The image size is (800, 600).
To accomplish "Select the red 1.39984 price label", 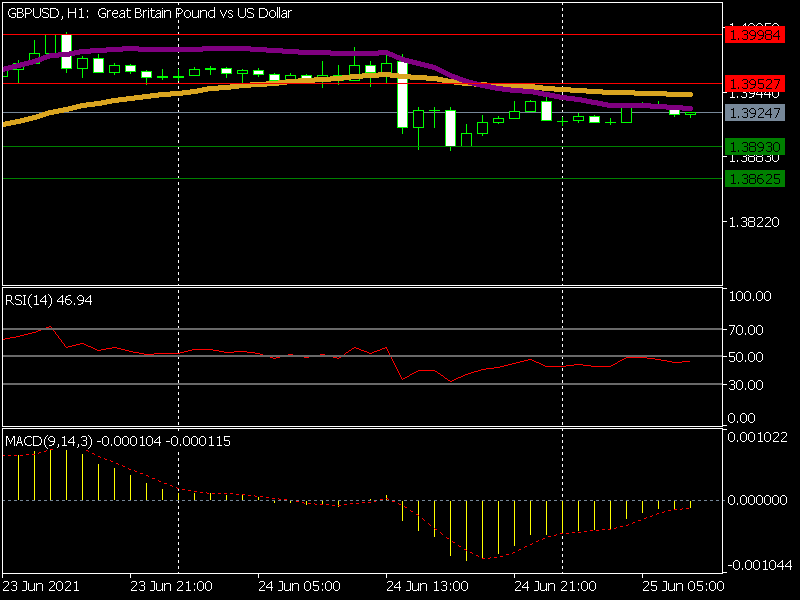I will [x=755, y=35].
